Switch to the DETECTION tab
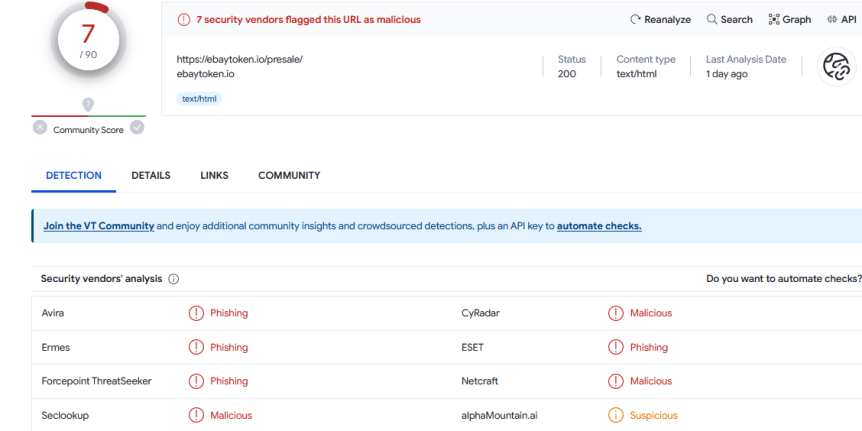This screenshot has width=862, height=431. [x=74, y=176]
